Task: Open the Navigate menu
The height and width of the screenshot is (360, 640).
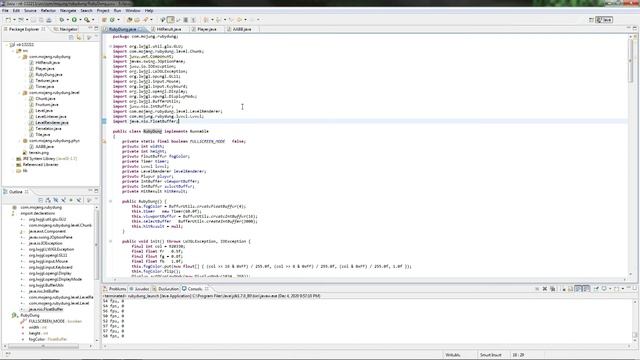Action: (x=68, y=10)
